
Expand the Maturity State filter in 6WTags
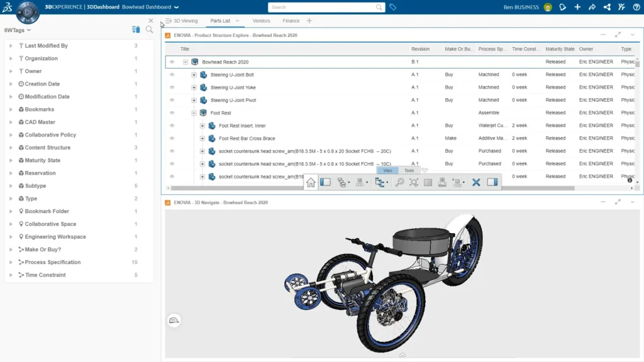pyautogui.click(x=11, y=160)
